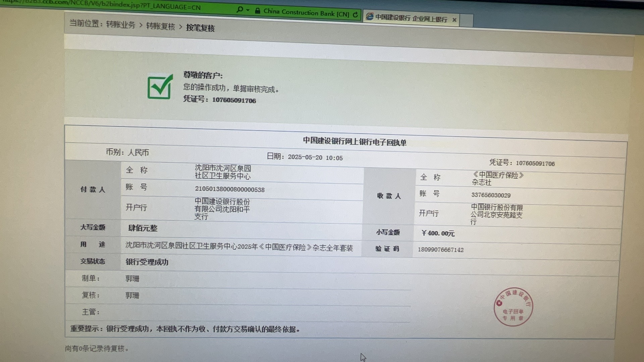The width and height of the screenshot is (644, 362).
Task: Click China Construction Bank [CN] certificate label
Action: pyautogui.click(x=306, y=13)
